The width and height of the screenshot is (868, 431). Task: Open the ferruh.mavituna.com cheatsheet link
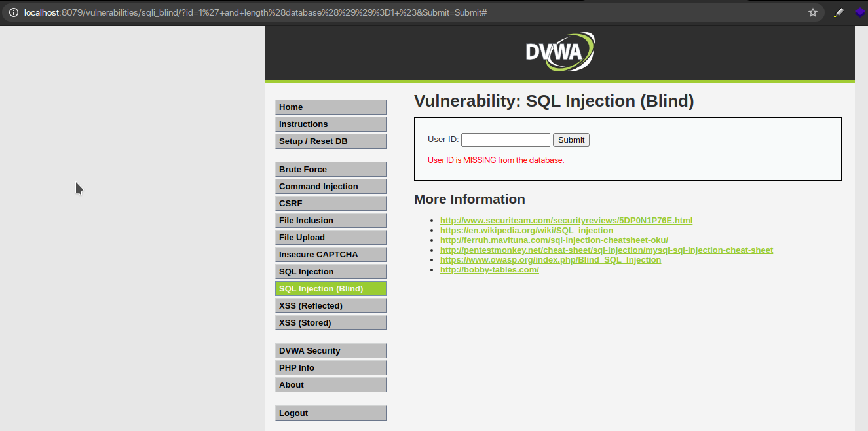554,240
